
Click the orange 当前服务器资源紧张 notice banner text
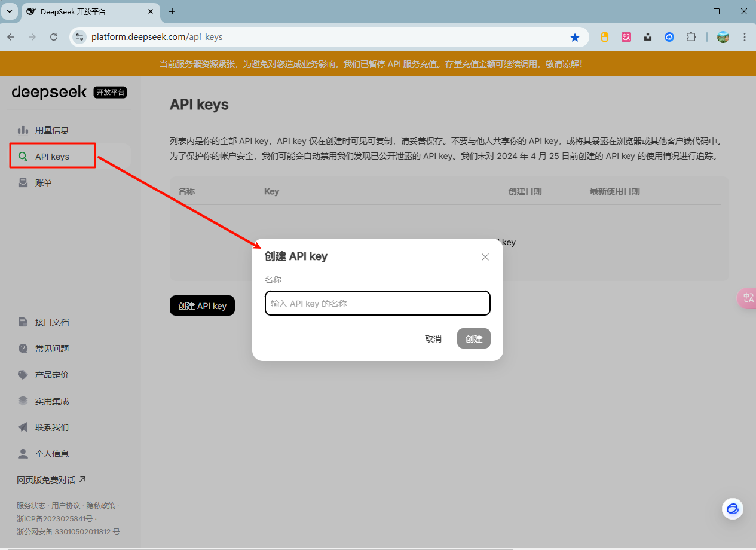[x=371, y=63]
